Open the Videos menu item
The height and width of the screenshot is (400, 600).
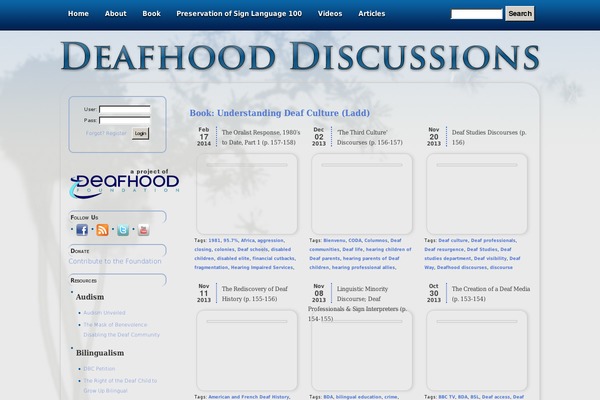click(330, 13)
